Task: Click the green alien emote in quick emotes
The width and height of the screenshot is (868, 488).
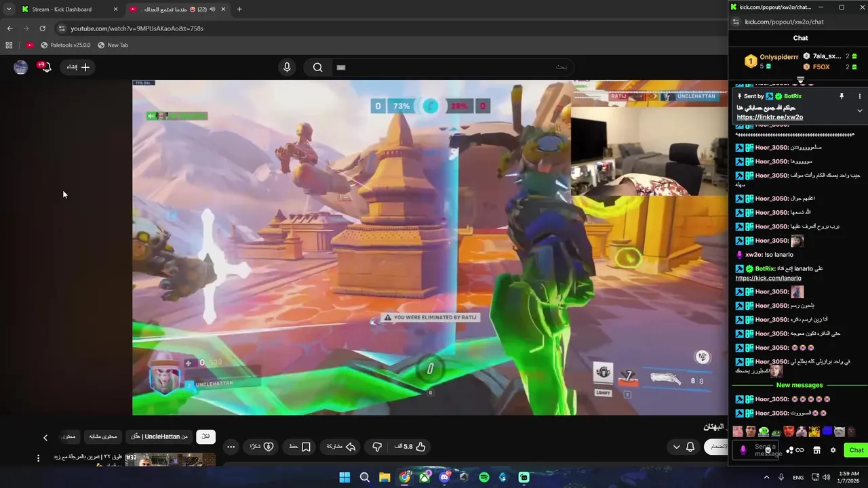Action: [x=764, y=432]
